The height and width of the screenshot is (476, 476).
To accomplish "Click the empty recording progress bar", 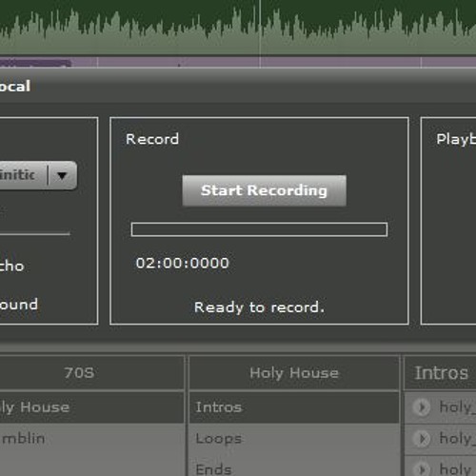I will (x=259, y=229).
